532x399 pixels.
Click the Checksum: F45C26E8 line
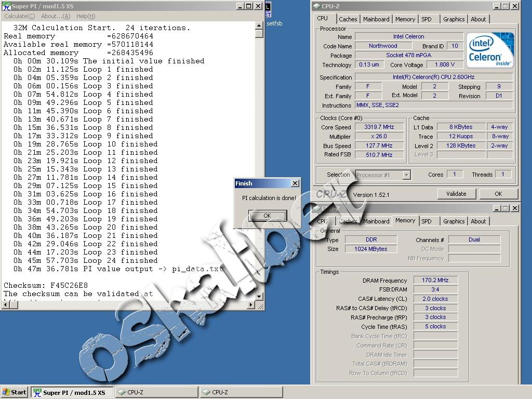tap(46, 285)
